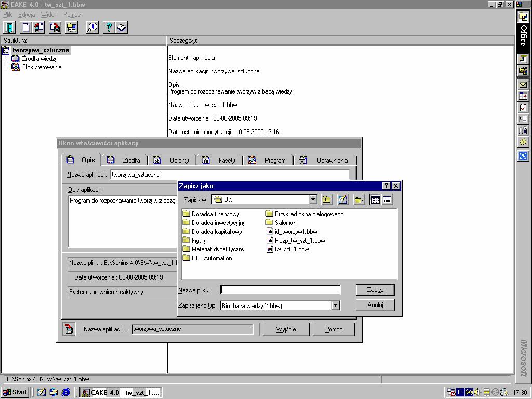Open the application properties toolbar icon
Image resolution: width=532 pixels, height=399 pixels.
(72, 28)
